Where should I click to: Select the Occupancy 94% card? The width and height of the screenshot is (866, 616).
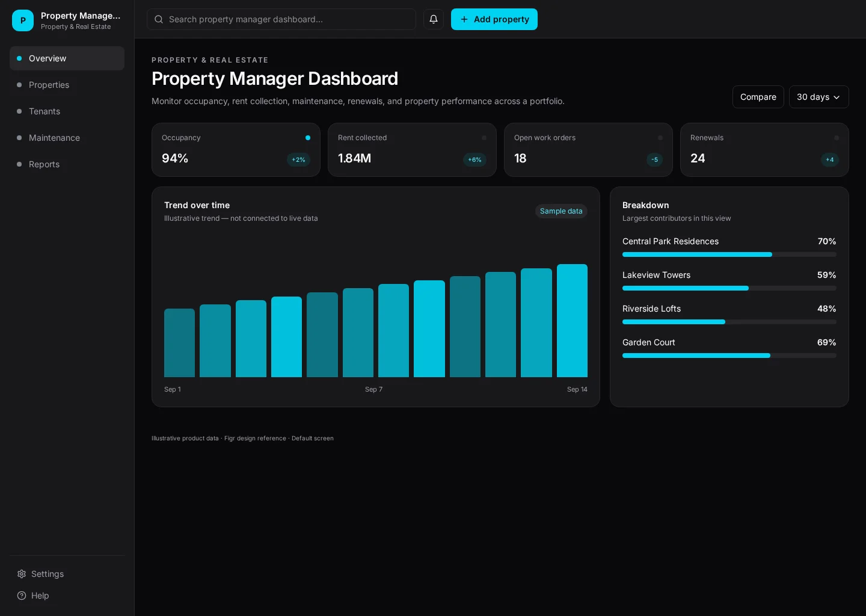(x=236, y=150)
